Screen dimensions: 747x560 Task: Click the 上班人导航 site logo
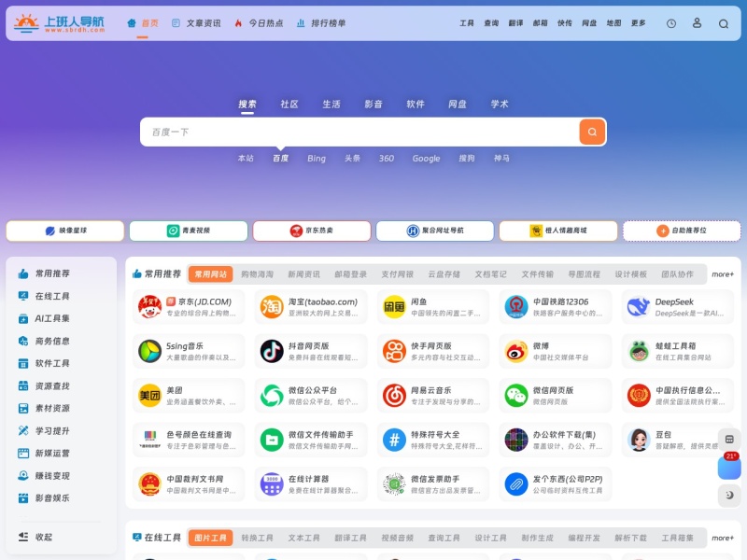coord(59,22)
